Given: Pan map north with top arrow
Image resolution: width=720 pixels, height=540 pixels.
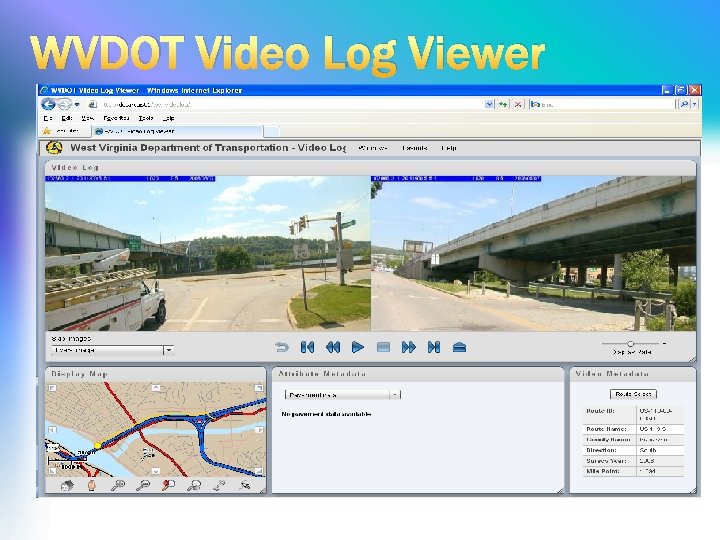Looking at the screenshot, I should pyautogui.click(x=156, y=388).
